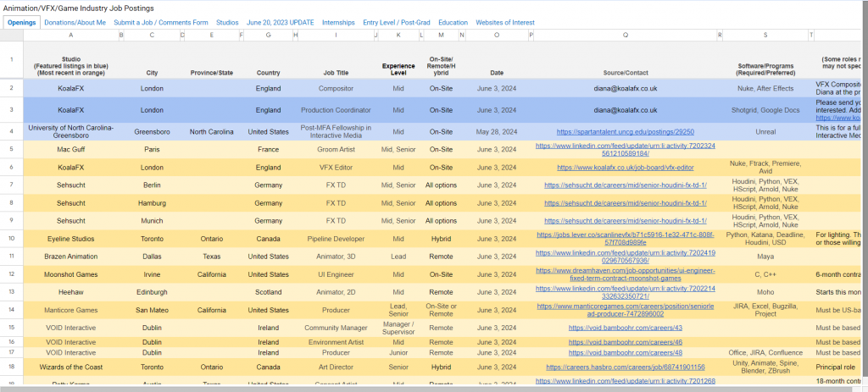Open the Moonshot Games dreamhaven job link
The width and height of the screenshot is (868, 392).
(x=625, y=274)
